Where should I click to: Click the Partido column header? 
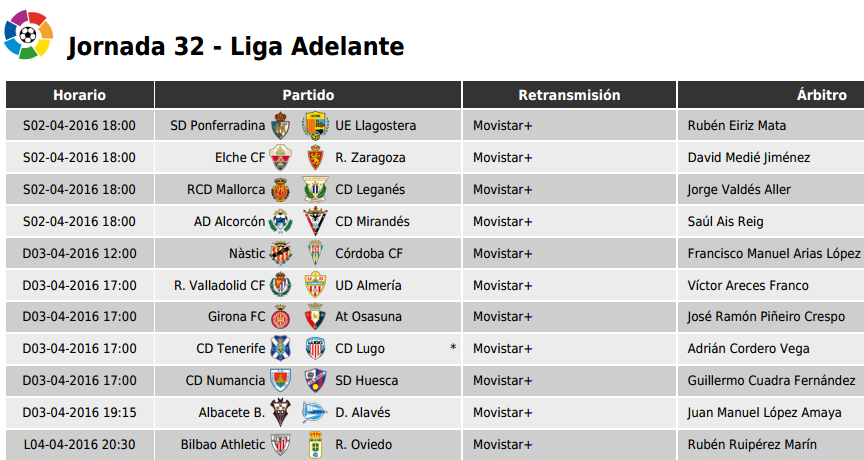(308, 95)
